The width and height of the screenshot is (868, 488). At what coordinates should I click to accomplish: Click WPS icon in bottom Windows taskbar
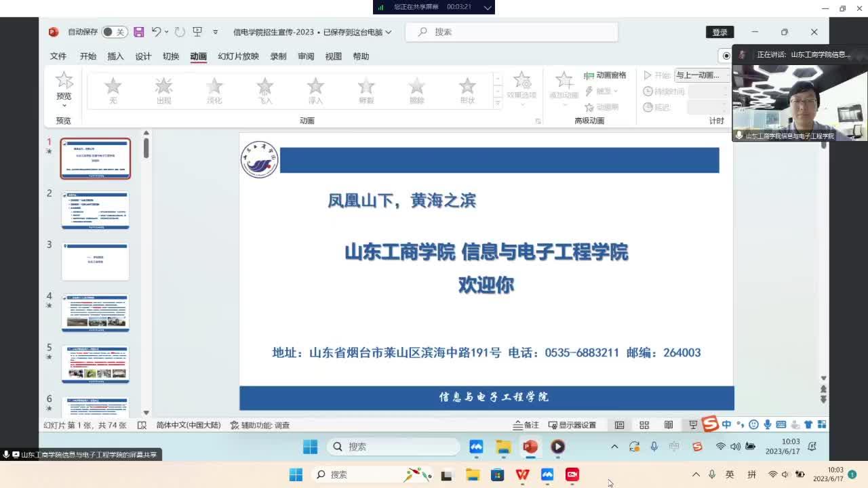522,474
